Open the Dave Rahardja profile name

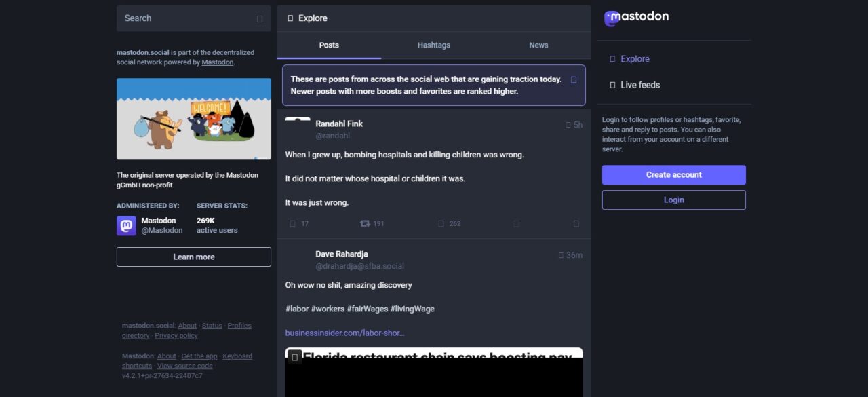pos(342,254)
